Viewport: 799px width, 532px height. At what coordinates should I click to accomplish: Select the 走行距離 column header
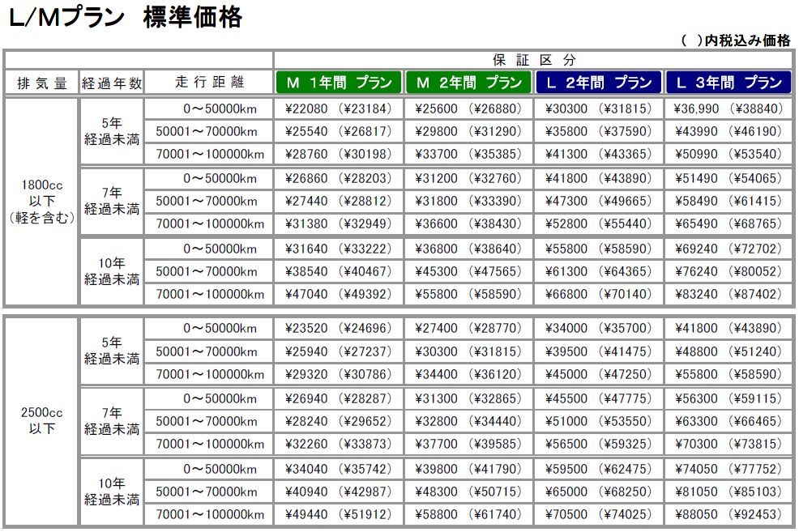click(208, 83)
